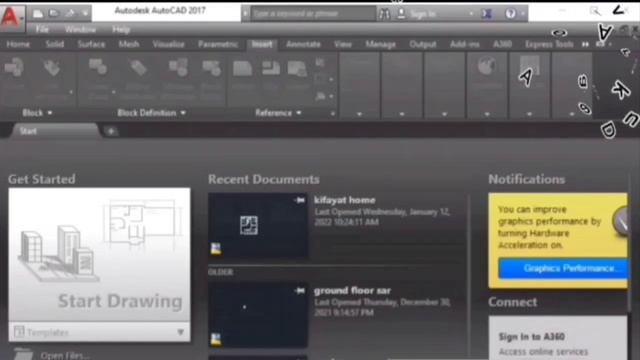Expand the dropdown arrow beside Help icon
Screen dimensions: 640x360
522,14
